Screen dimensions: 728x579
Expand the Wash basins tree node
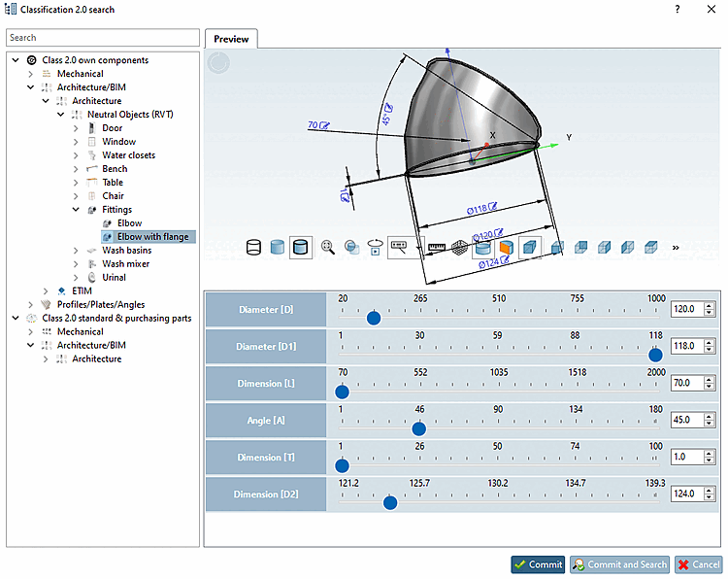coord(77,251)
